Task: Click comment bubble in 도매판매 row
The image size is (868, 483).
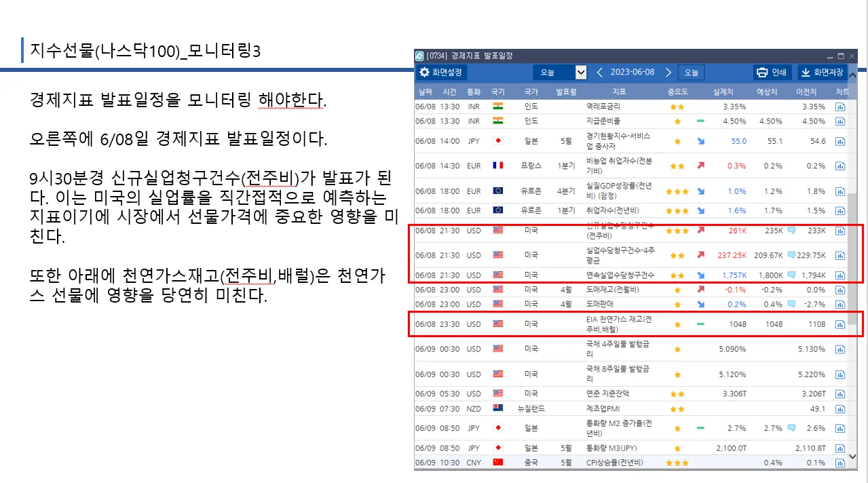Action: tap(791, 304)
